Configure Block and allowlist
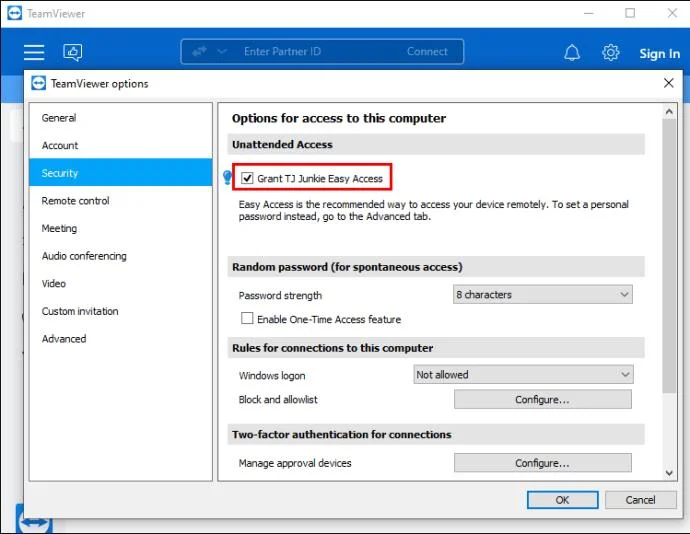 coord(543,399)
